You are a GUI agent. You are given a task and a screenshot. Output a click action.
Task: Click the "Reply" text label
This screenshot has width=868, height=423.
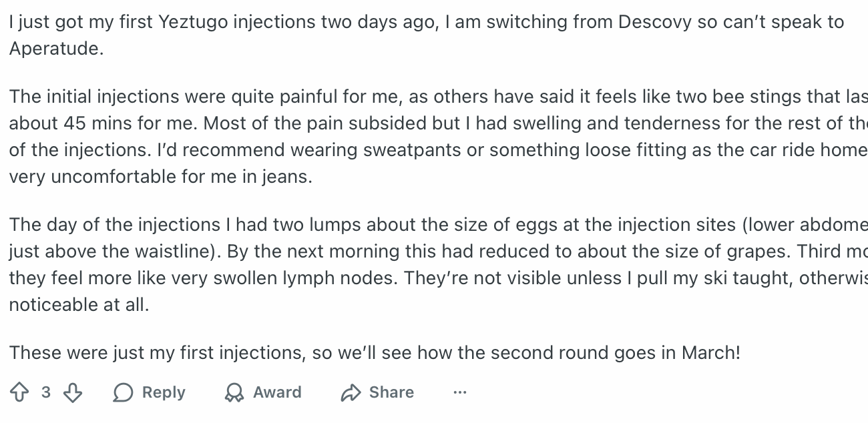pos(164,392)
